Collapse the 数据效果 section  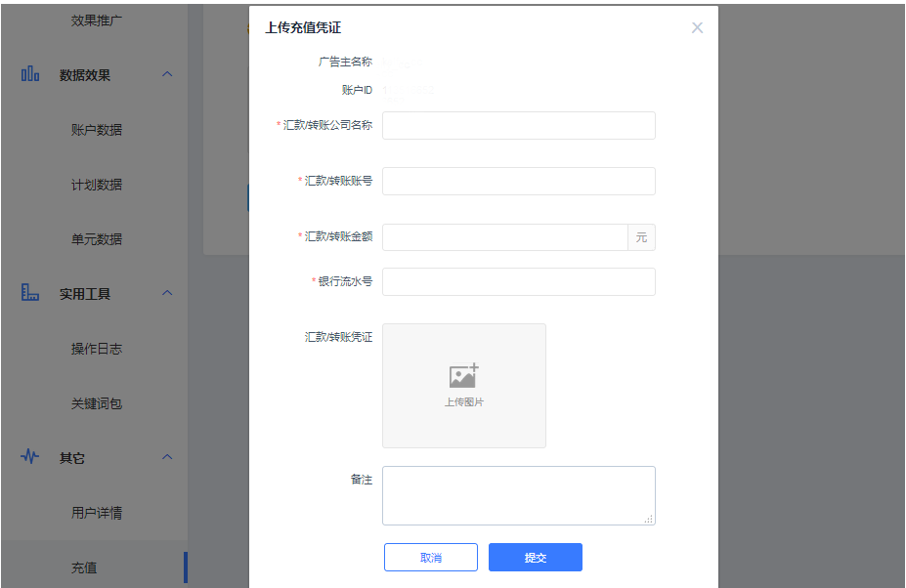[167, 72]
